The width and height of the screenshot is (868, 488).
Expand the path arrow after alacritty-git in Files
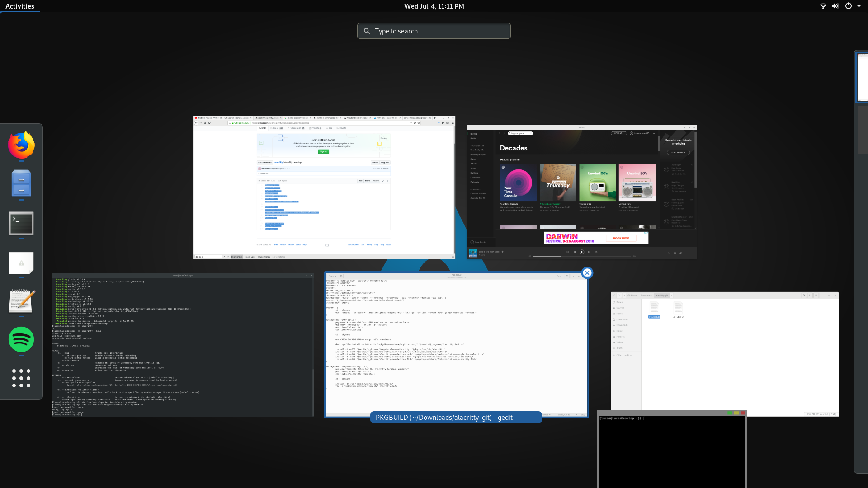[671, 295]
